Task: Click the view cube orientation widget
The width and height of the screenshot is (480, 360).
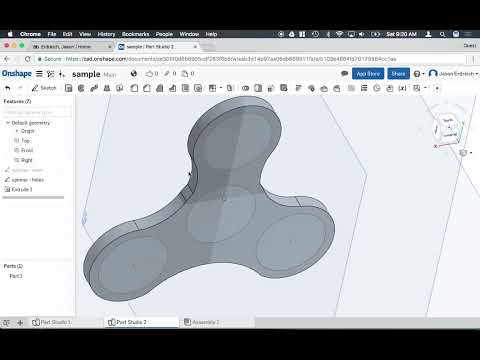Action: 448,128
